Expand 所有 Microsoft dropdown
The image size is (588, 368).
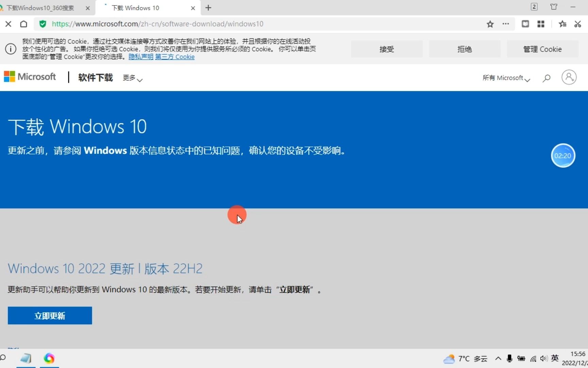point(506,78)
